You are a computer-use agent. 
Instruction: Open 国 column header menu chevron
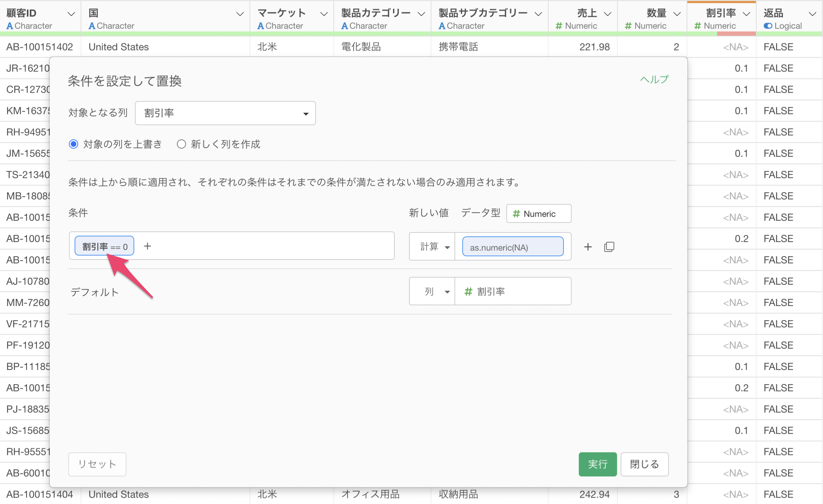pyautogui.click(x=240, y=14)
